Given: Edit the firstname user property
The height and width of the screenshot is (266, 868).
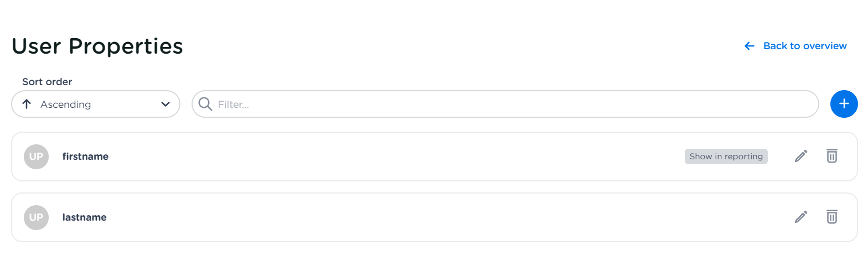Looking at the screenshot, I should tap(801, 157).
